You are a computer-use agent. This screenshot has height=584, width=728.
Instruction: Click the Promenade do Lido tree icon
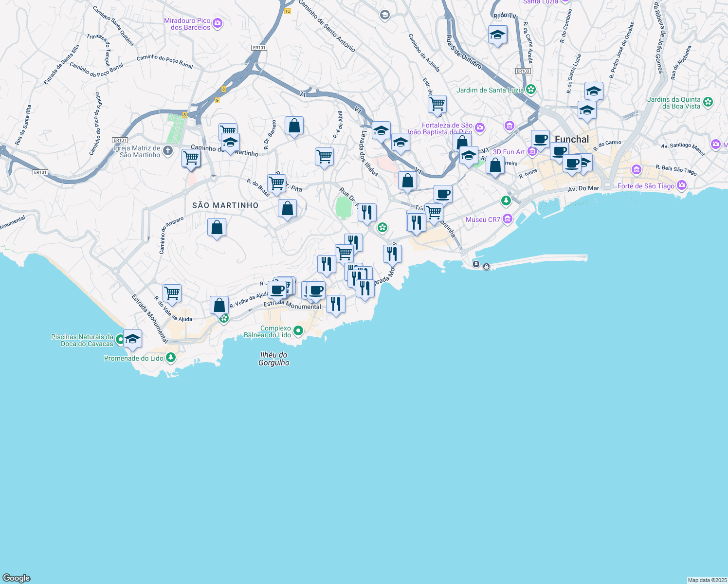point(170,358)
